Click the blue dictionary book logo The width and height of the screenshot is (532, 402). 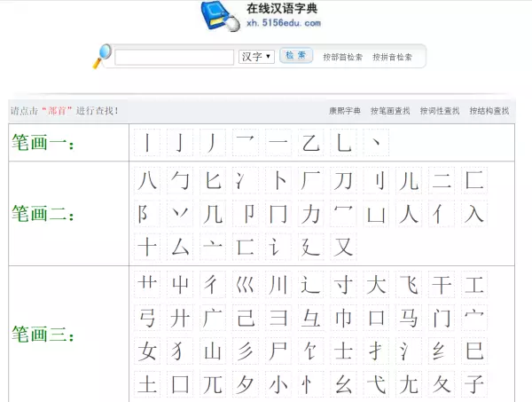220,16
